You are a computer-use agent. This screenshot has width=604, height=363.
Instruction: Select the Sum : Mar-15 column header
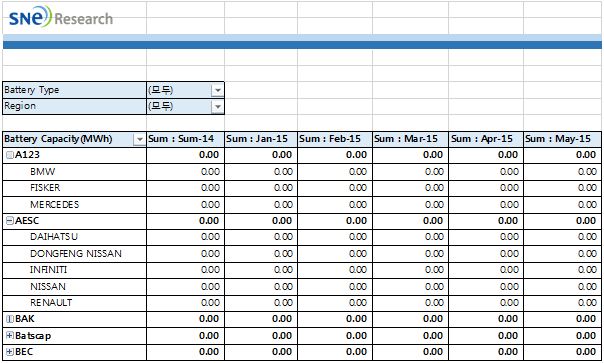(410, 139)
